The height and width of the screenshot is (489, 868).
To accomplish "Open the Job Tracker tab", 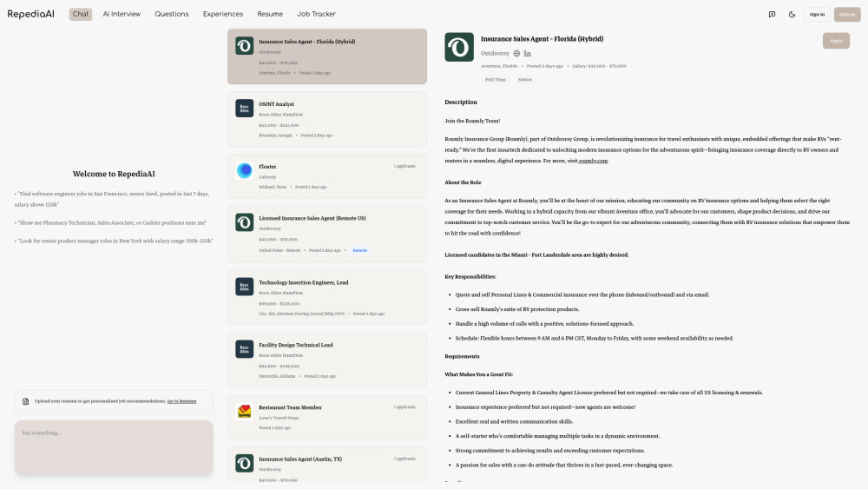I will (316, 14).
